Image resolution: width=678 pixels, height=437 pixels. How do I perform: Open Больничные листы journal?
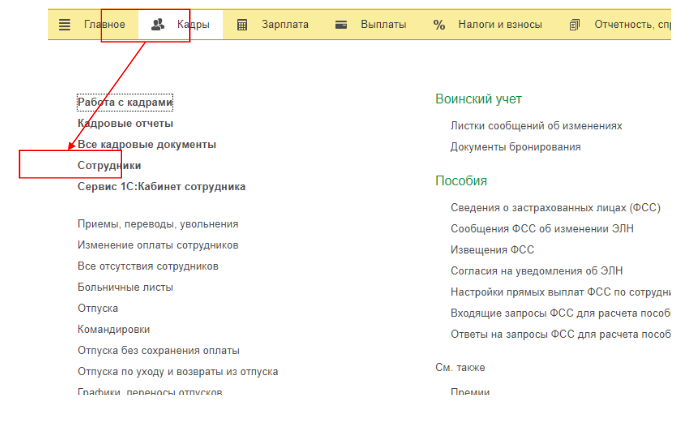(x=125, y=287)
